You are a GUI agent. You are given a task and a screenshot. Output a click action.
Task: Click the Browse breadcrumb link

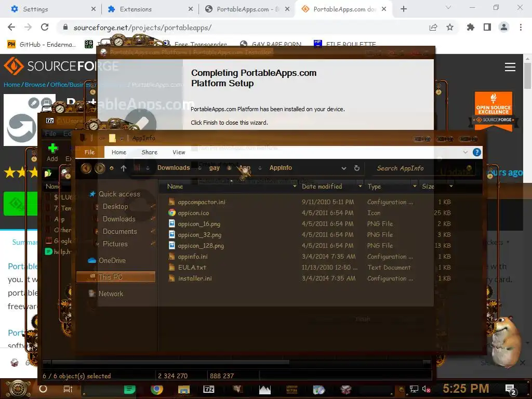(35, 85)
